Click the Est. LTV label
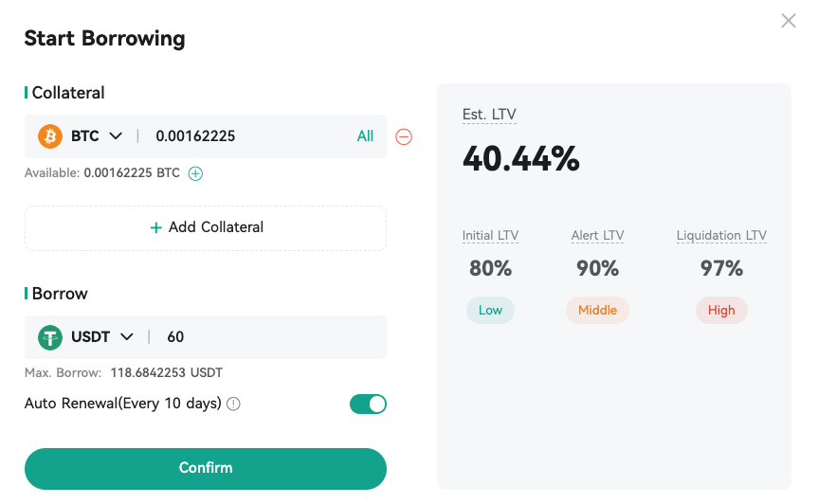The image size is (818, 504). [x=489, y=115]
